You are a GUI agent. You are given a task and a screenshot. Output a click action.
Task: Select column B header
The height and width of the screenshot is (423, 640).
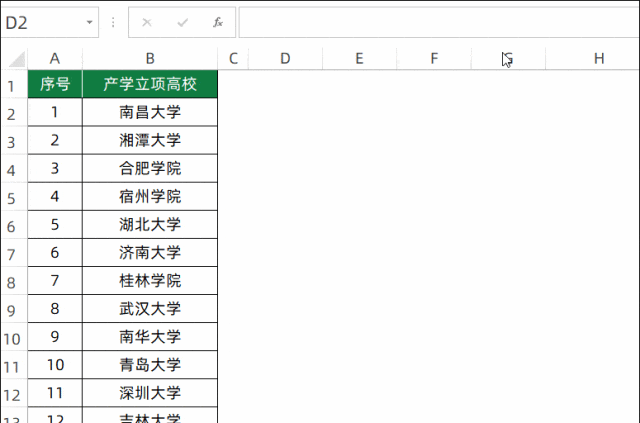click(x=150, y=59)
